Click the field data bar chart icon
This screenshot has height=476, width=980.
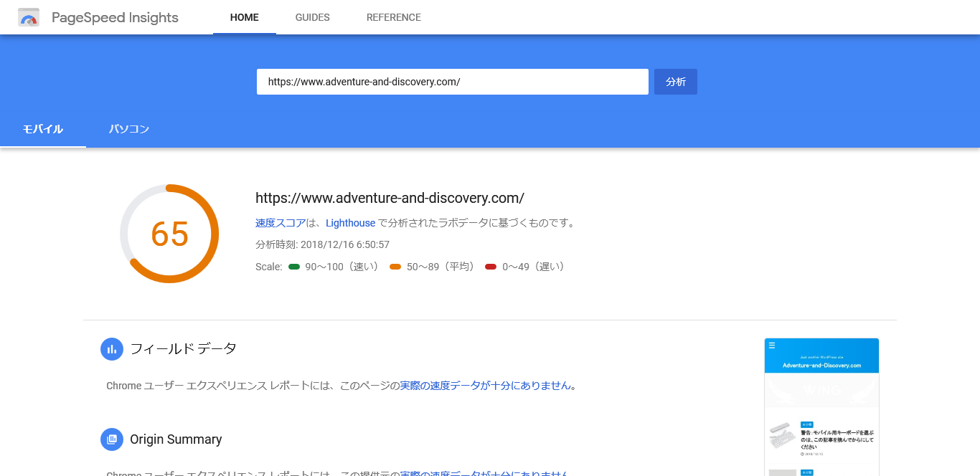point(112,349)
